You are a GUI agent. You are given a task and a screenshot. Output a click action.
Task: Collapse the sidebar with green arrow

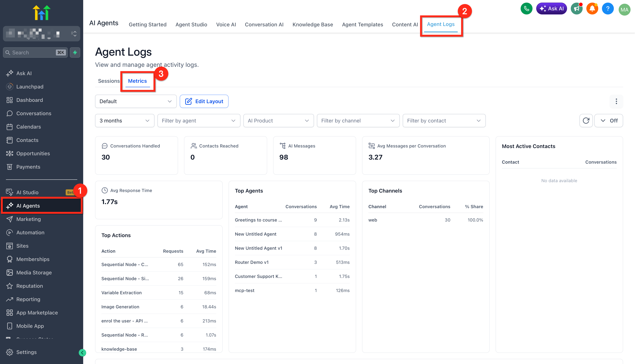click(82, 352)
